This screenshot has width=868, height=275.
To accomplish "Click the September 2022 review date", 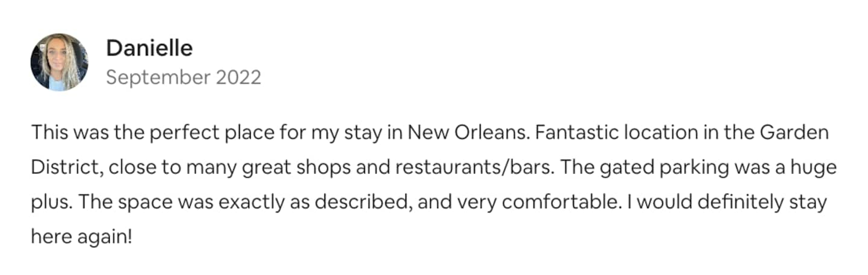I will coord(183,77).
